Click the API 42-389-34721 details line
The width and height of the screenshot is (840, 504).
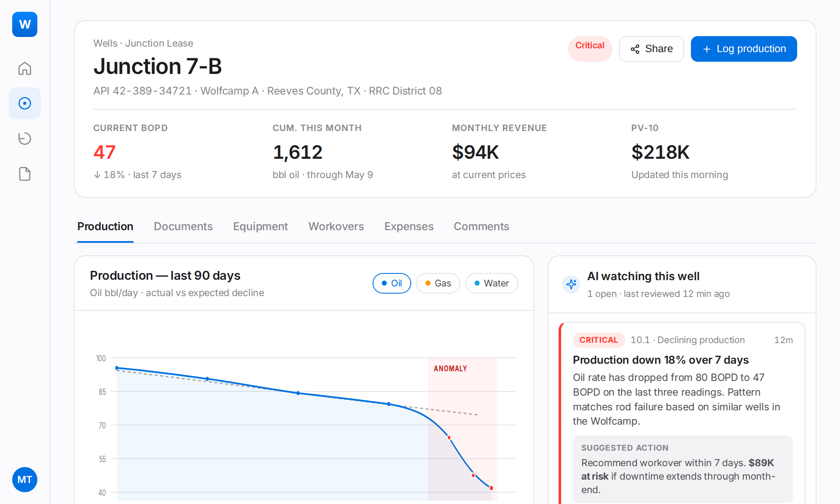pyautogui.click(x=268, y=91)
